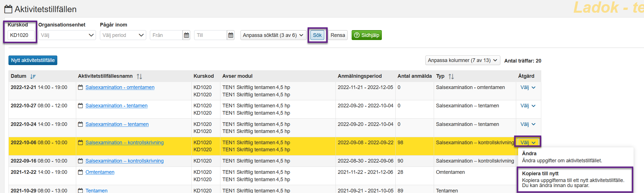Click calendar icon beside Tentamen 2021-10-29
This screenshot has width=644, height=193.
pos(80,190)
